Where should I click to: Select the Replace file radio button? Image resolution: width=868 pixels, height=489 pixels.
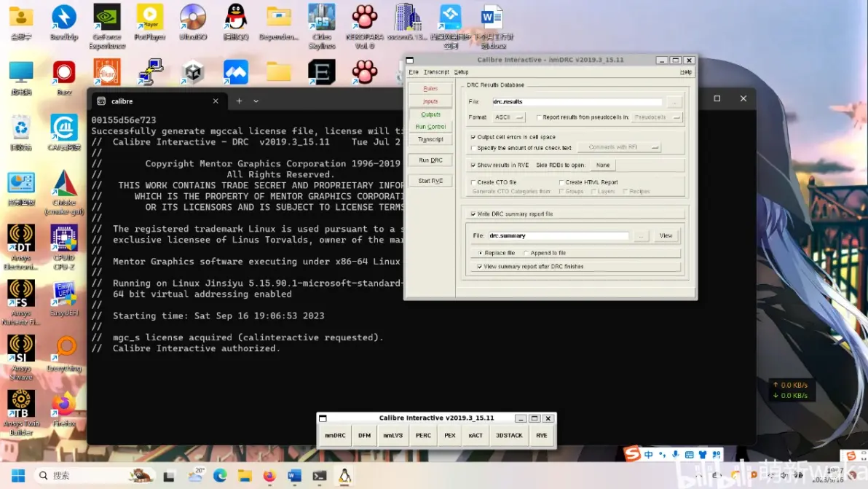(x=480, y=253)
